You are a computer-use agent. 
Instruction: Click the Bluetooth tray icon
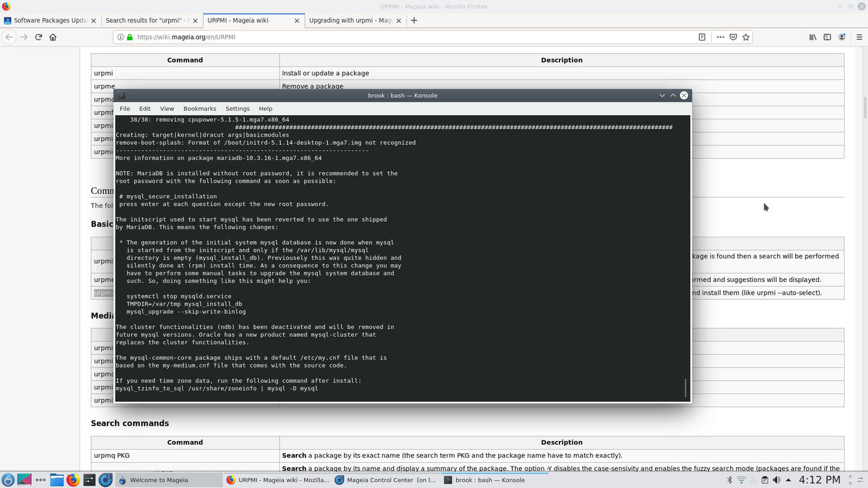729,480
